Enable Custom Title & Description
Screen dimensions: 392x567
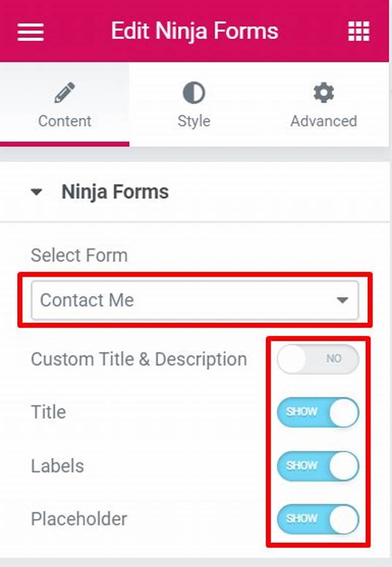318,358
